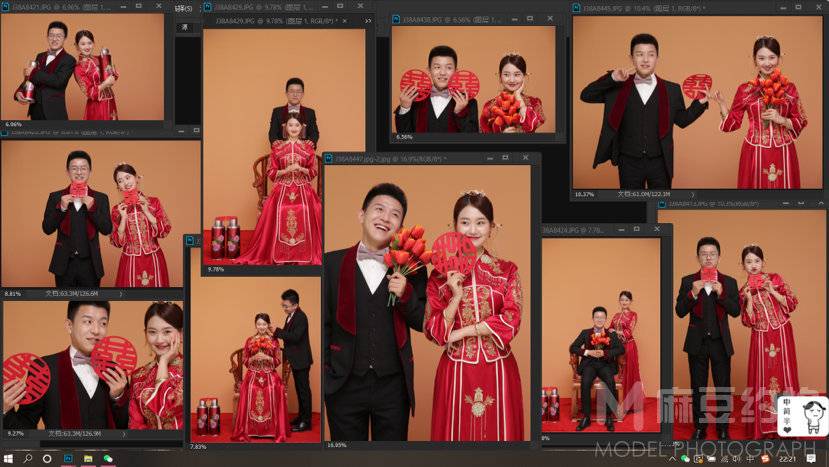Click the PS icon of the J38A8421.JPG window

(x=5, y=6)
